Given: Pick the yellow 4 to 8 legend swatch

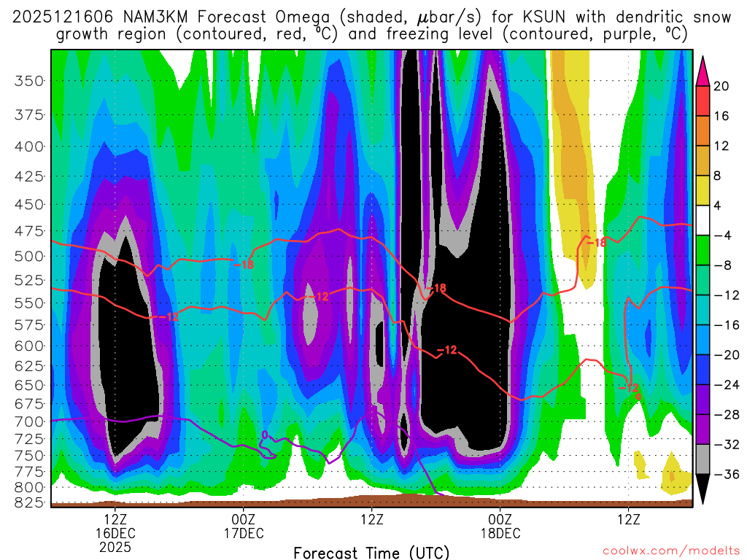Looking at the screenshot, I should coord(703,190).
